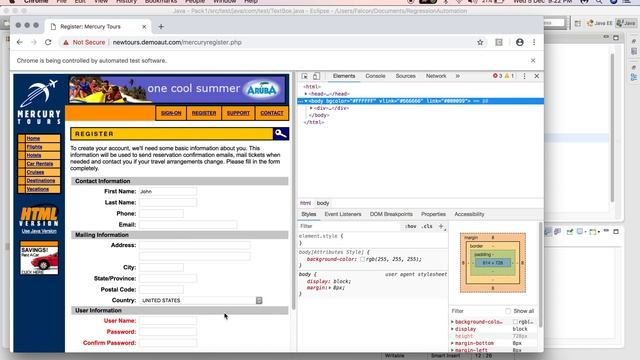Switch to the Network tab
The height and width of the screenshot is (360, 640).
(436, 76)
